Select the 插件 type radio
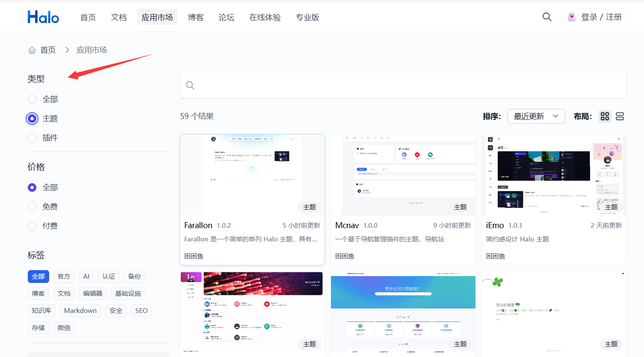 32,138
